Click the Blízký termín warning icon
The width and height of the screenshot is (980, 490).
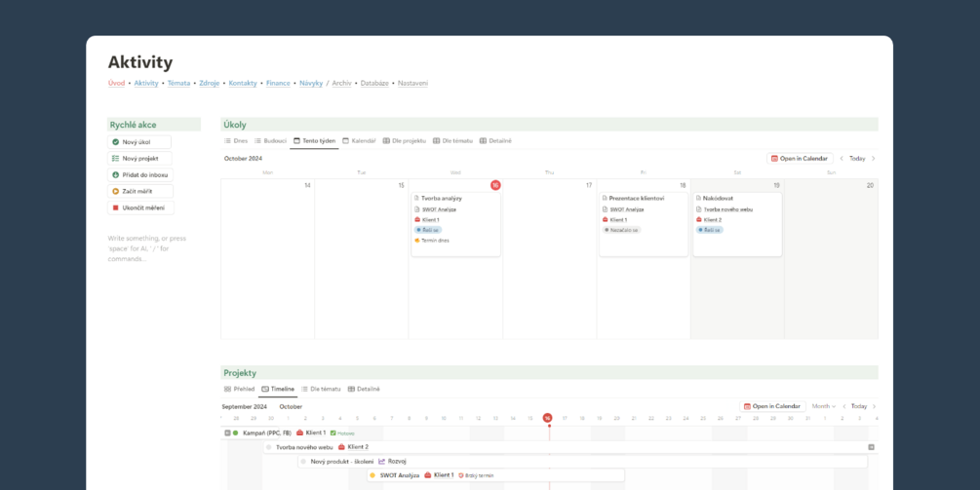461,475
